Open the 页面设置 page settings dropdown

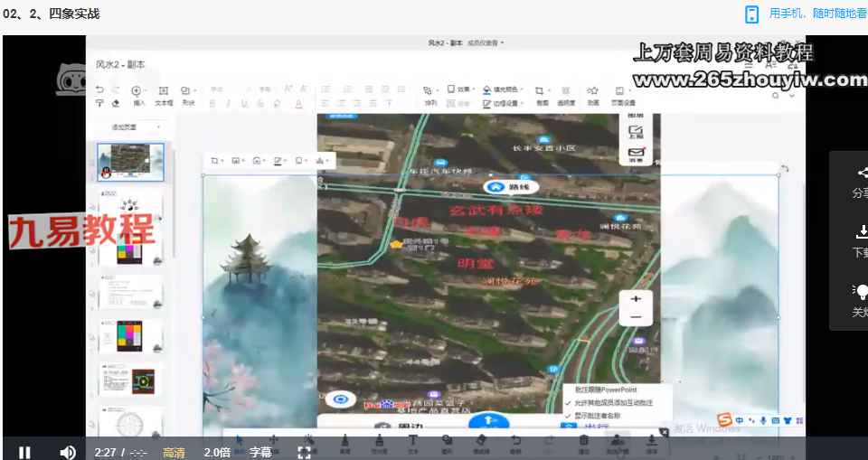pyautogui.click(x=623, y=95)
